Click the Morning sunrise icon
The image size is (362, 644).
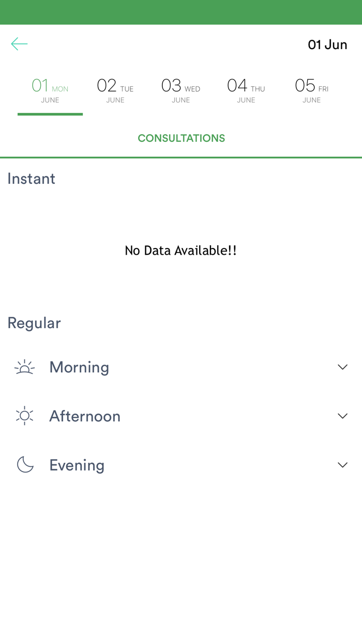pyautogui.click(x=24, y=367)
